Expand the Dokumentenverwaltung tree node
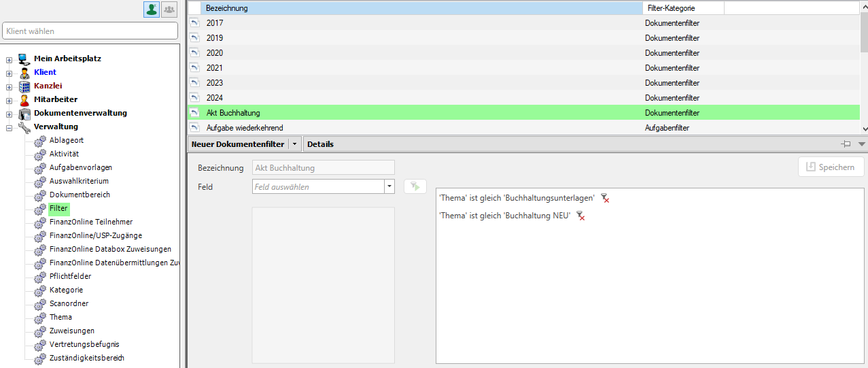 tap(10, 114)
